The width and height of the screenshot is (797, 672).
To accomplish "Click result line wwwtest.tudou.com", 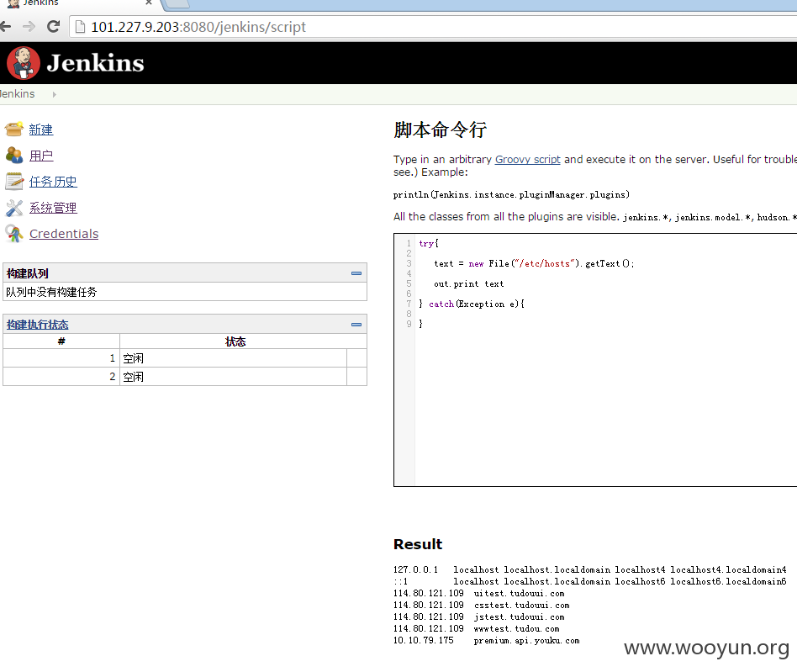I will coord(477,629).
